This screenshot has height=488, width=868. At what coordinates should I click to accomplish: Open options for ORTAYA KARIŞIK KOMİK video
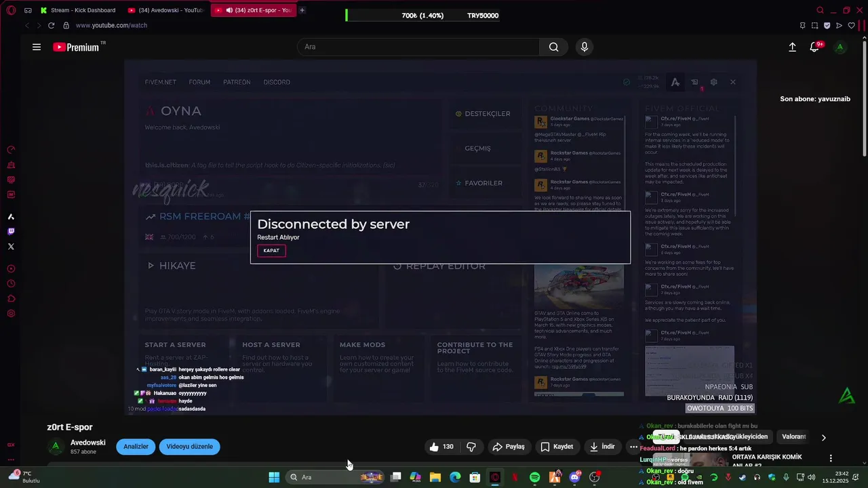tap(831, 459)
